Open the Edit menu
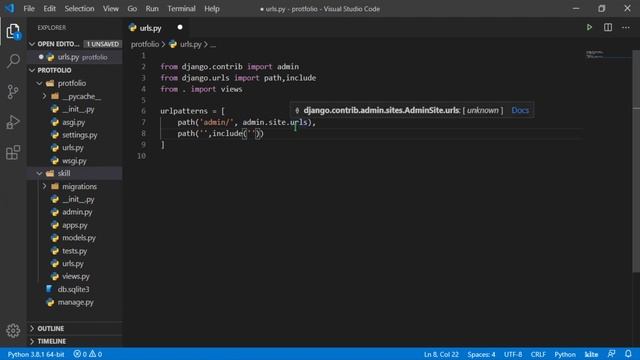 click(x=49, y=9)
